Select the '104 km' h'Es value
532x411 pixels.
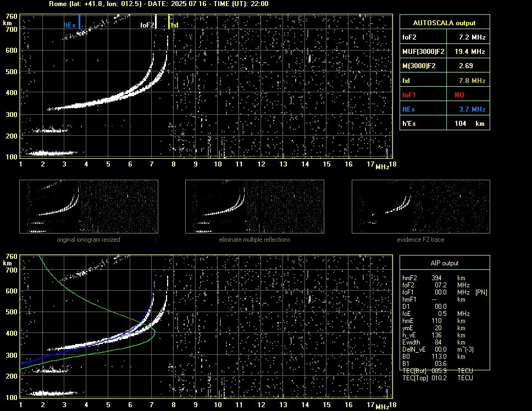pyautogui.click(x=469, y=124)
